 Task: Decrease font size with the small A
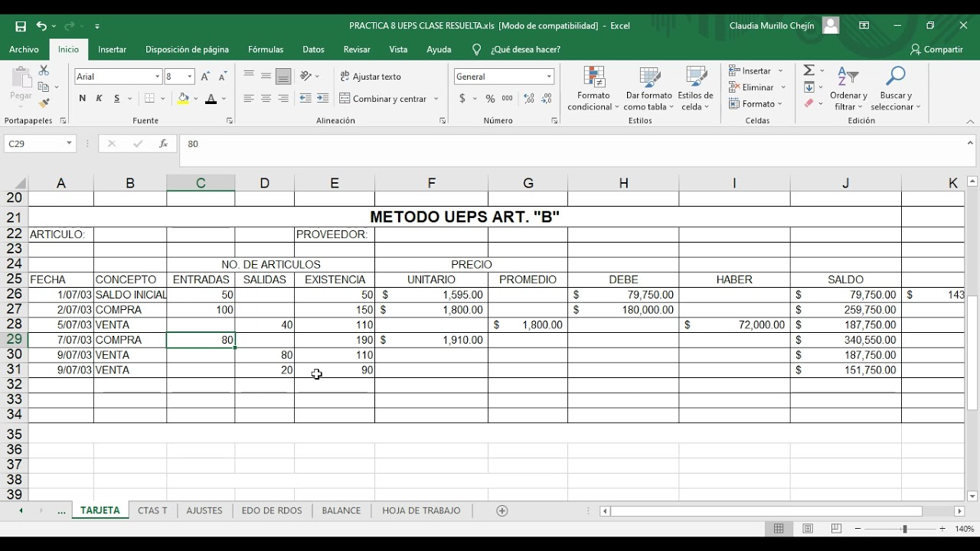(222, 77)
